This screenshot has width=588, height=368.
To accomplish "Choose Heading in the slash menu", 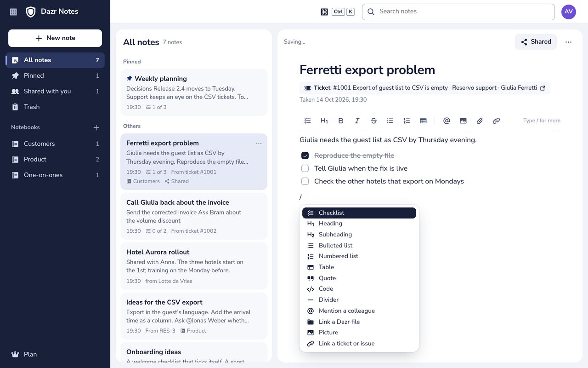I will [x=359, y=224].
